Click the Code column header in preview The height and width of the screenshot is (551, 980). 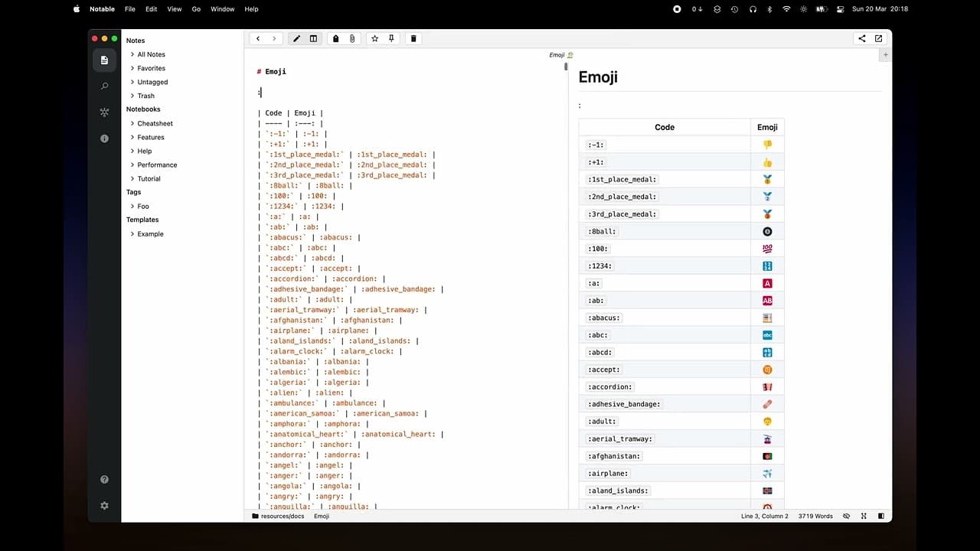point(665,127)
